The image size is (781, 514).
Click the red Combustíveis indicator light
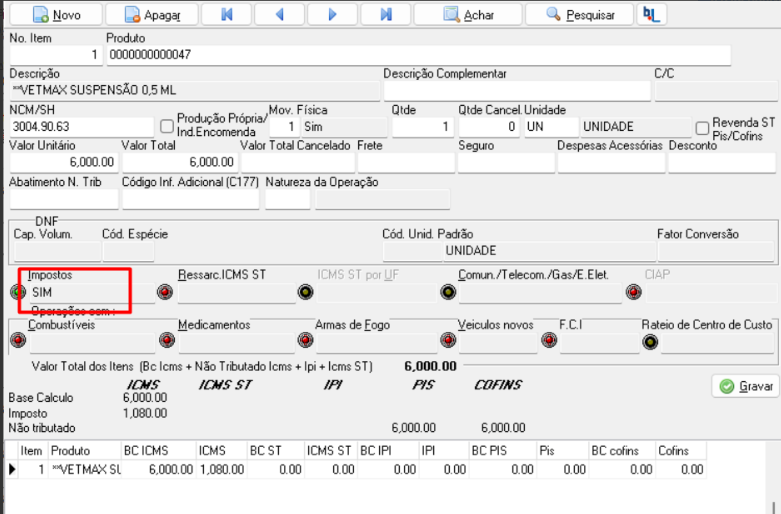(18, 340)
